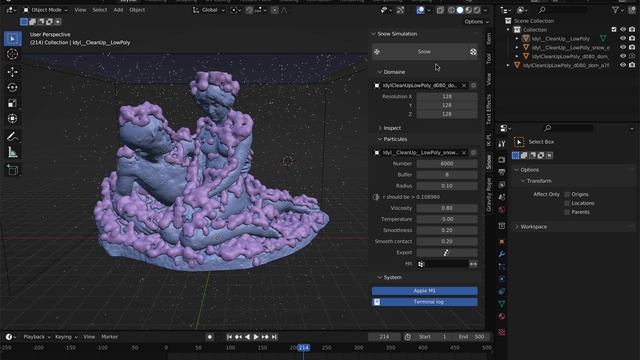
Task: Open the viewport Options dropdown
Action: [476, 22]
